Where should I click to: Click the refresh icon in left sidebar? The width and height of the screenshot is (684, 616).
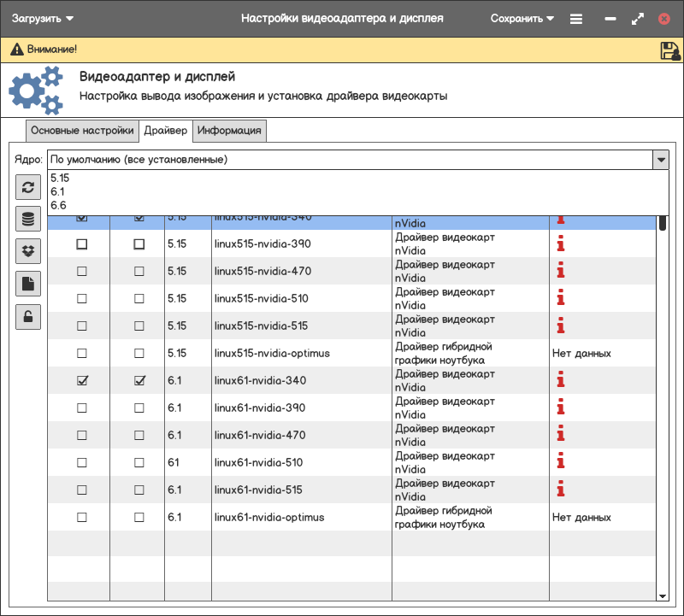[28, 187]
